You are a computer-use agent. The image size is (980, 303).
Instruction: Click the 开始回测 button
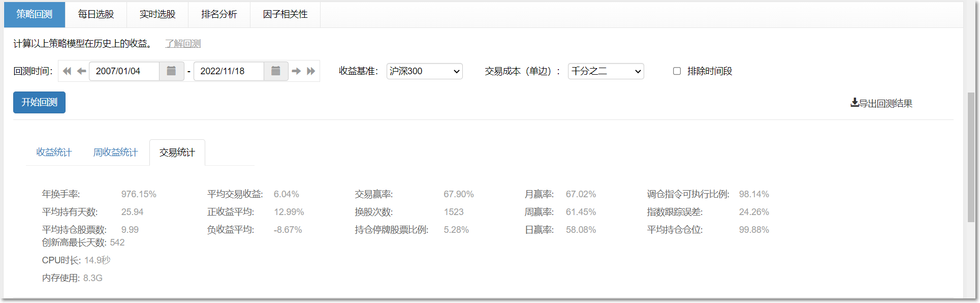pyautogui.click(x=39, y=102)
